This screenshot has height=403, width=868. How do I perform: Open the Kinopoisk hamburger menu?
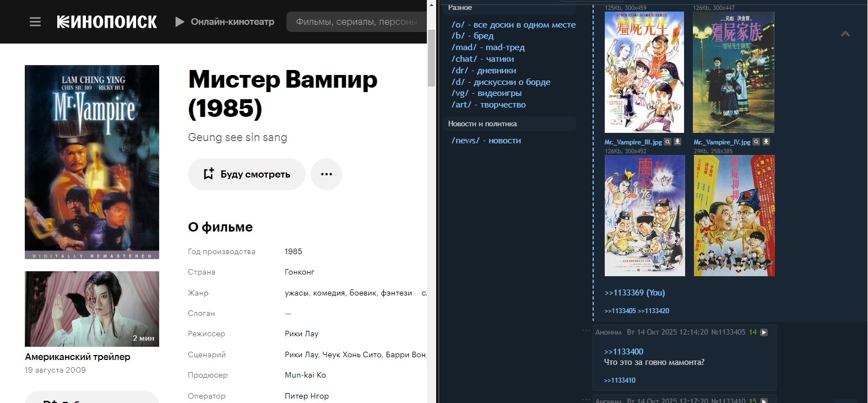(x=35, y=22)
